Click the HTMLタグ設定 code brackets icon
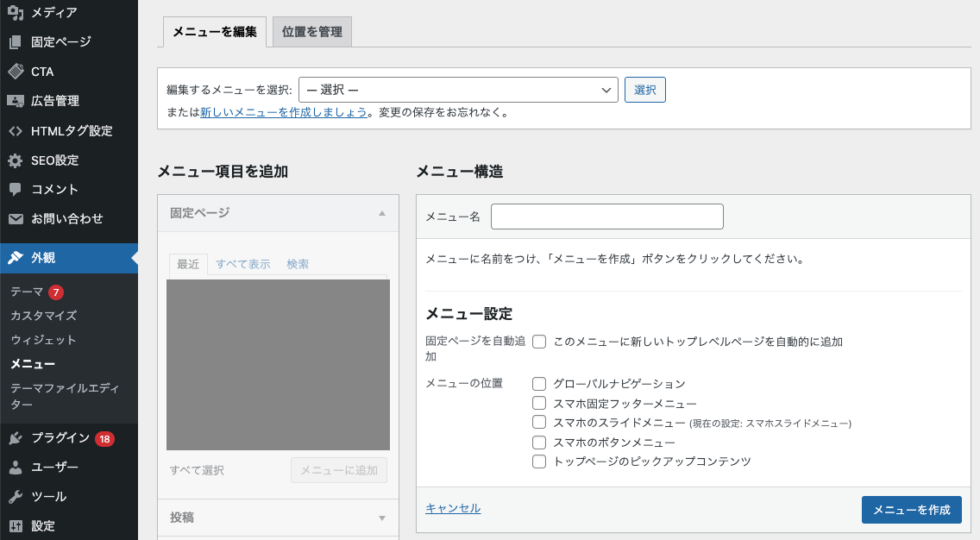Image resolution: width=980 pixels, height=540 pixels. point(16,130)
